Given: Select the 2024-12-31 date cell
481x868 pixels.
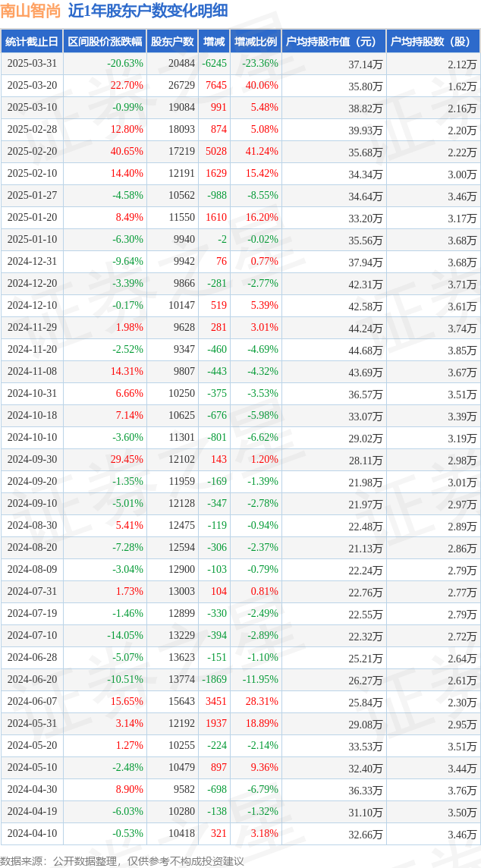Looking at the screenshot, I should (x=32, y=261).
